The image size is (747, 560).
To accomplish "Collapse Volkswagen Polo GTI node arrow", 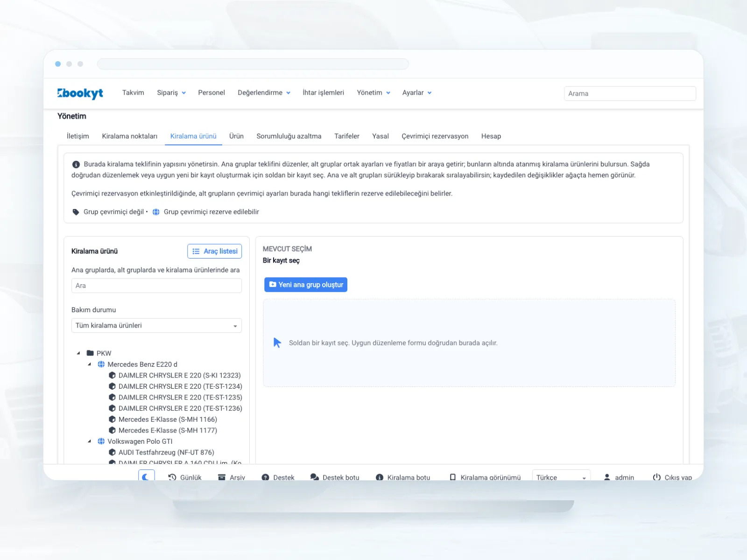I will [x=89, y=441].
